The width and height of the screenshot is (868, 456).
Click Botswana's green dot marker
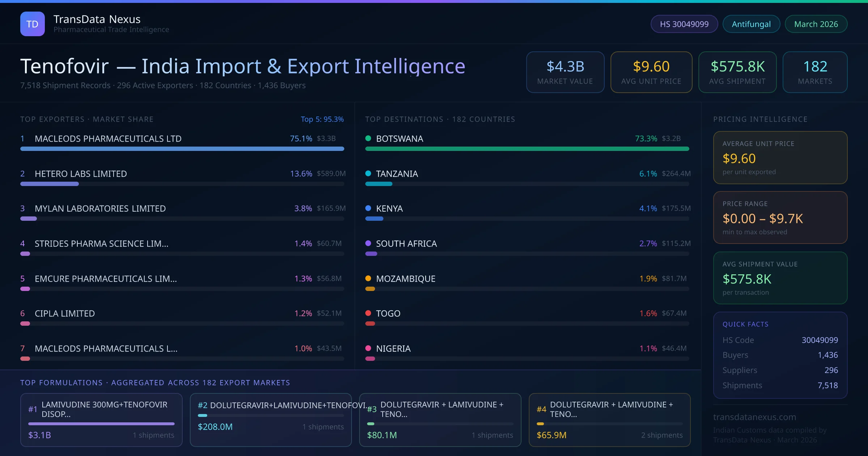click(368, 138)
